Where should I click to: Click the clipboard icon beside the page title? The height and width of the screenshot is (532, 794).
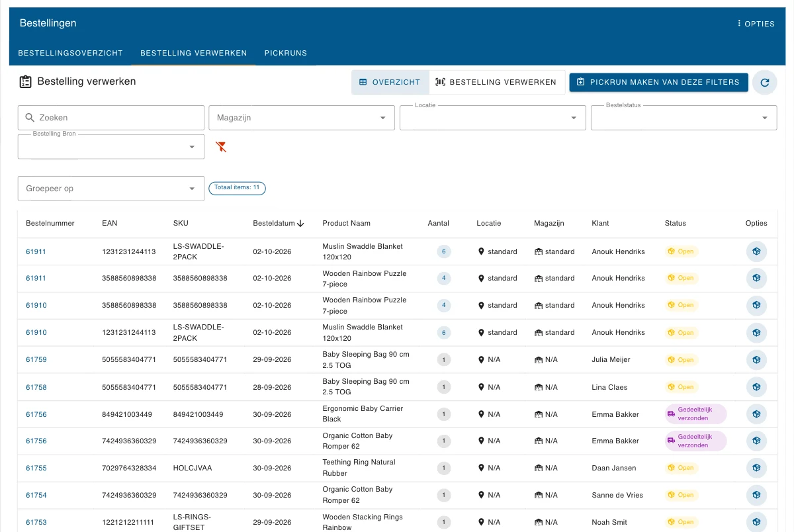[26, 82]
